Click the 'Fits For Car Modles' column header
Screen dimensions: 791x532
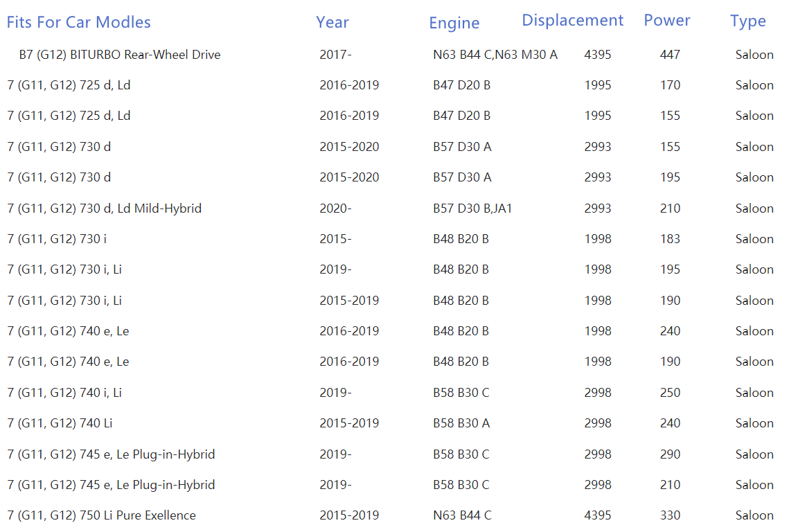click(78, 22)
